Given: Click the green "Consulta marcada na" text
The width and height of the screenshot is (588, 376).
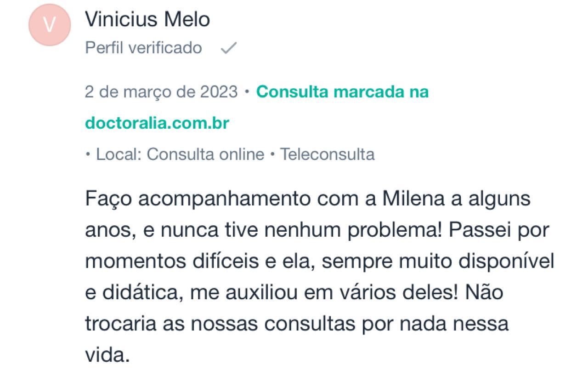Looking at the screenshot, I should tap(342, 92).
